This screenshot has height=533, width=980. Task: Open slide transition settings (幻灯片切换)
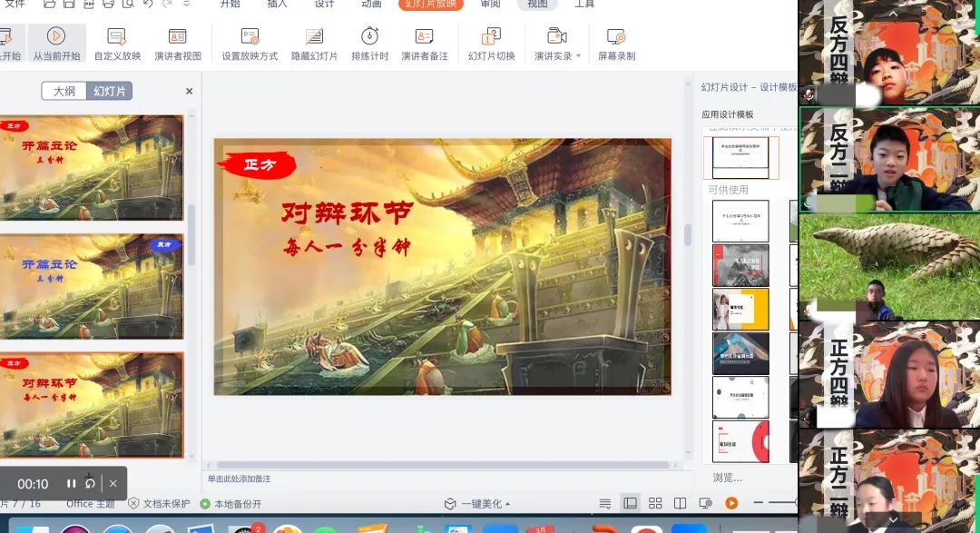coord(491,44)
